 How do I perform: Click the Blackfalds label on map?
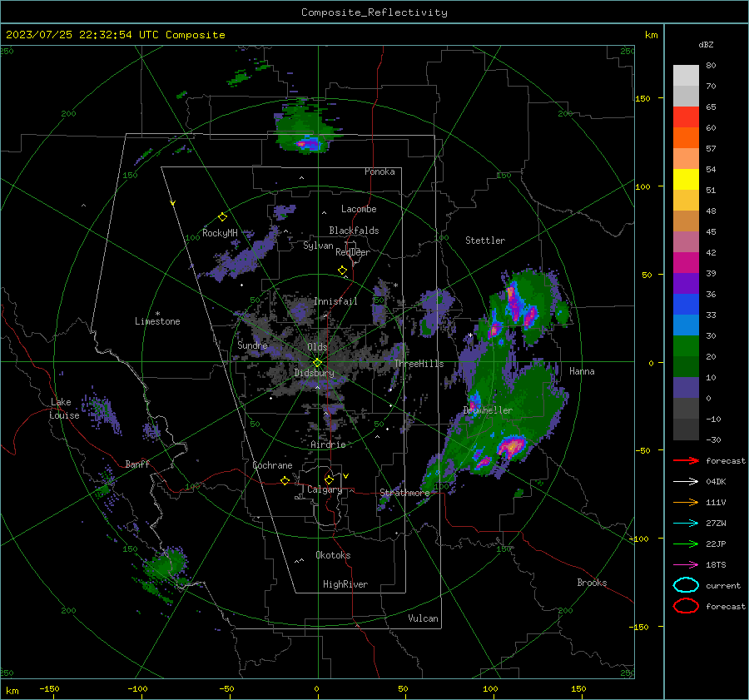(354, 231)
